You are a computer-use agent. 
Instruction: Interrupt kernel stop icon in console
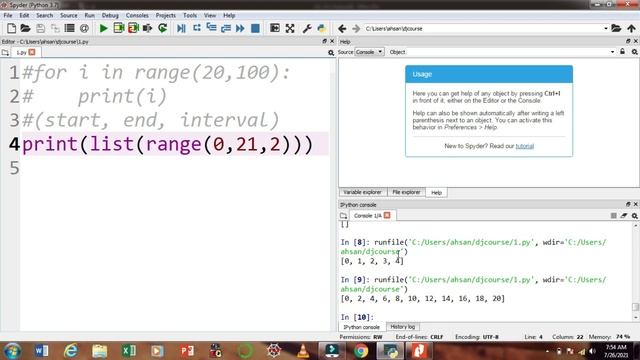coord(613,216)
